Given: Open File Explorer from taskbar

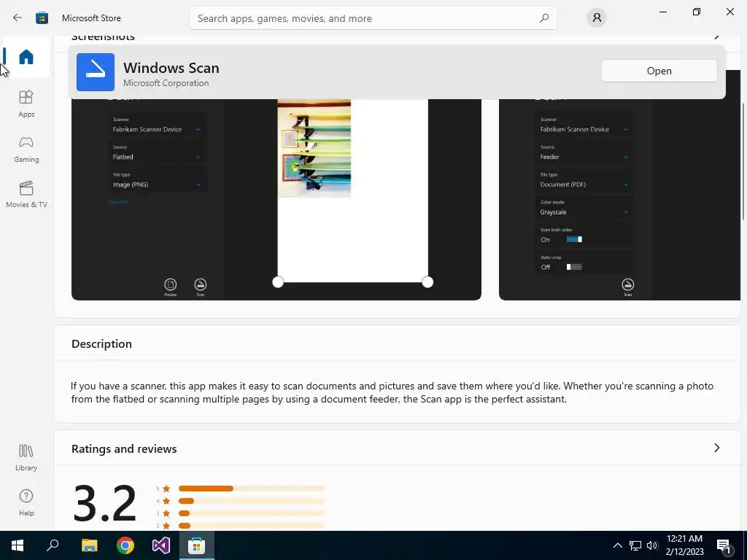Looking at the screenshot, I should (89, 545).
